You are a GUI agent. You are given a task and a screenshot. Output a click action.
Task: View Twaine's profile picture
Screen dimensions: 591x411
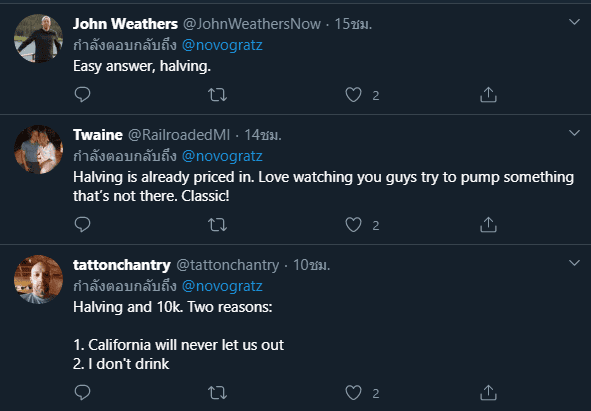click(38, 149)
